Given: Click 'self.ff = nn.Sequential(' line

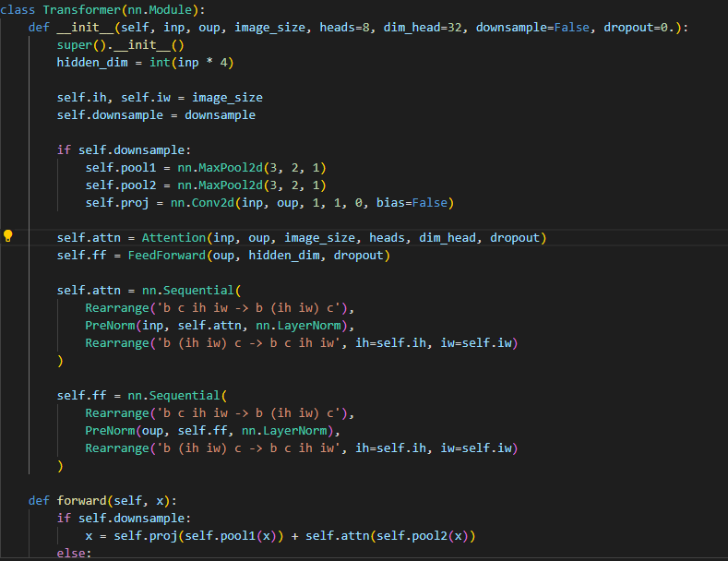Looking at the screenshot, I should click(142, 396).
